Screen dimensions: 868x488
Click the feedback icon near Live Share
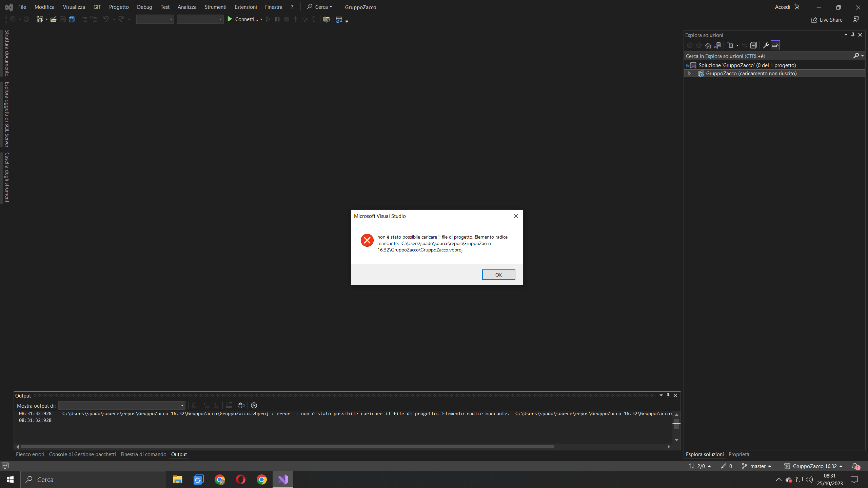pyautogui.click(x=856, y=20)
